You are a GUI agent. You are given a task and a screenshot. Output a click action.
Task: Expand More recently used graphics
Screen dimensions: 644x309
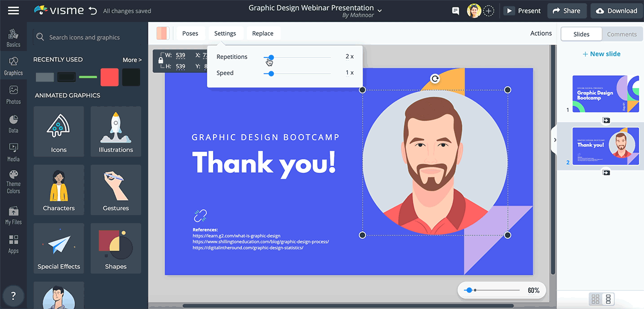tap(132, 60)
